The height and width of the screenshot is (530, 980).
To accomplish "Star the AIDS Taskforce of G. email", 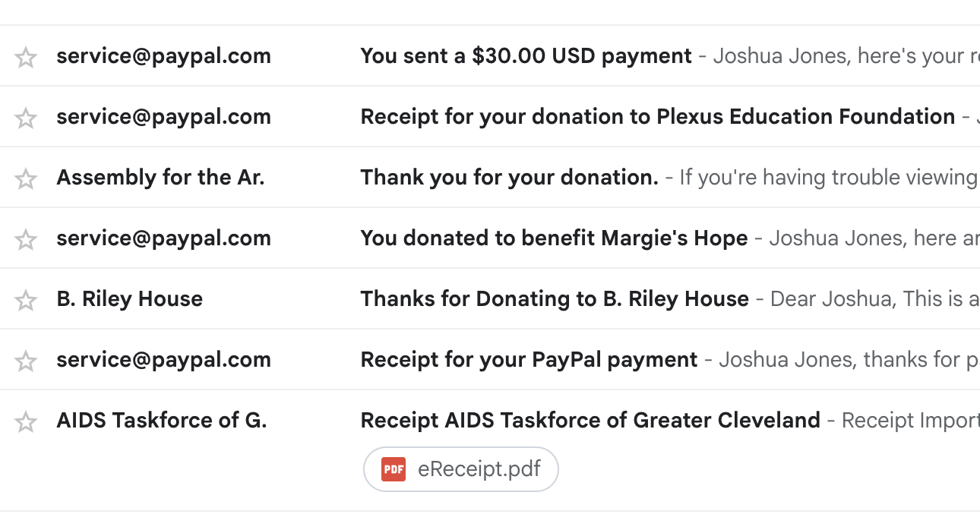I will pos(26,421).
